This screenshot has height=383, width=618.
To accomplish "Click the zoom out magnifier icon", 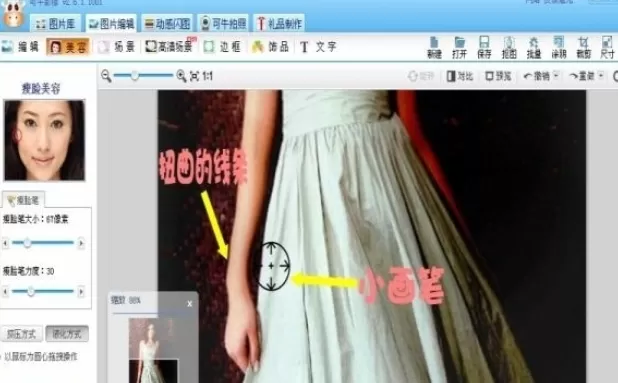I will pos(106,76).
